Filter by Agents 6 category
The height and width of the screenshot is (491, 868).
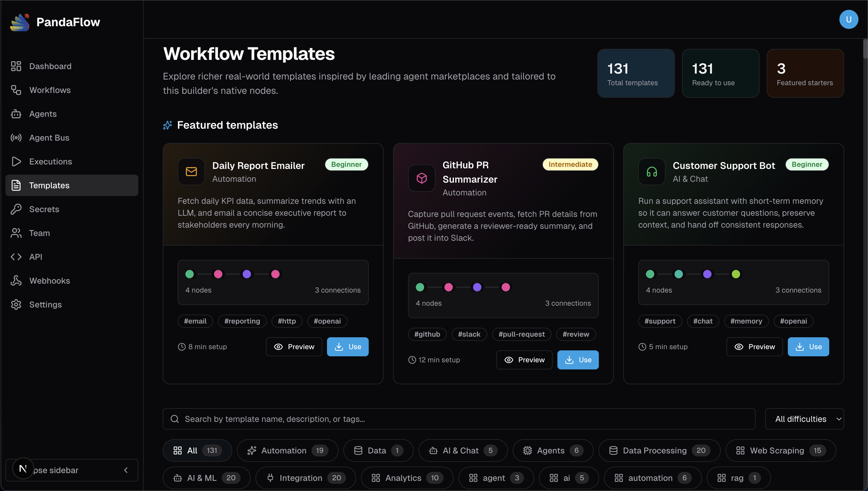pyautogui.click(x=553, y=450)
